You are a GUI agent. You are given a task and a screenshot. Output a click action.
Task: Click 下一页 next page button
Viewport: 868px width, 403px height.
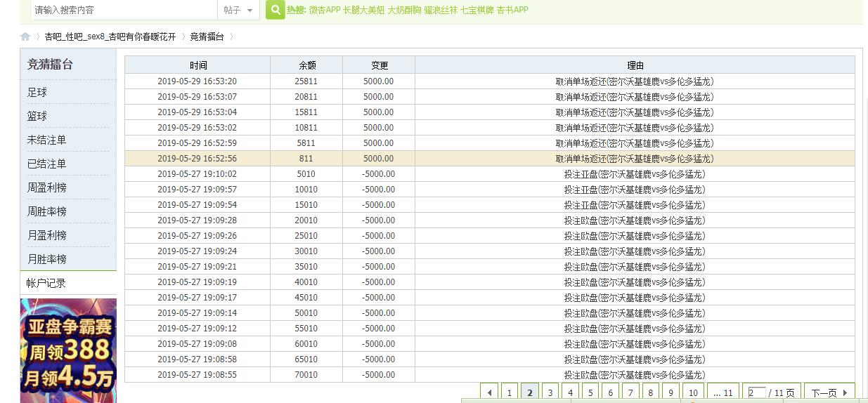point(829,392)
